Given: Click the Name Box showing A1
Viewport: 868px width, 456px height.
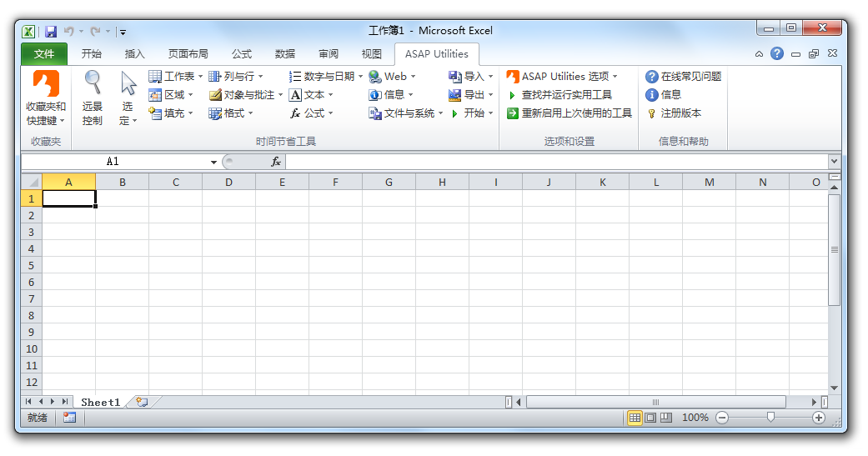Looking at the screenshot, I should coord(113,162).
